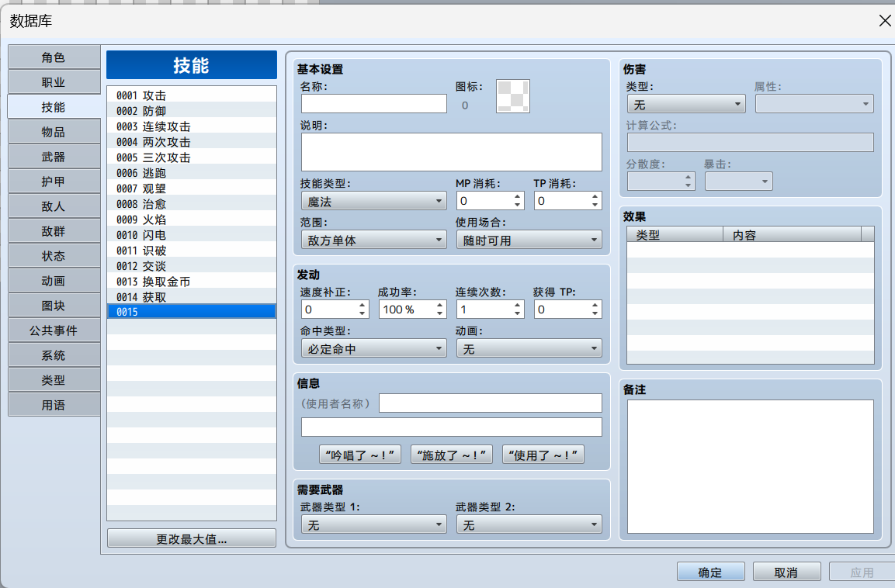This screenshot has height=588, width=895.
Task: Insert the "使用了～!" message template
Action: tap(543, 455)
